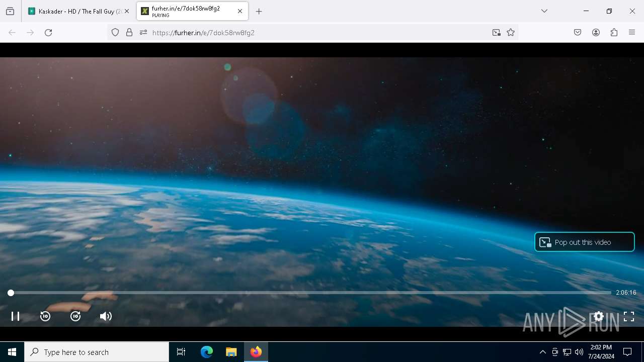Click the video progress bar

pos(311,293)
